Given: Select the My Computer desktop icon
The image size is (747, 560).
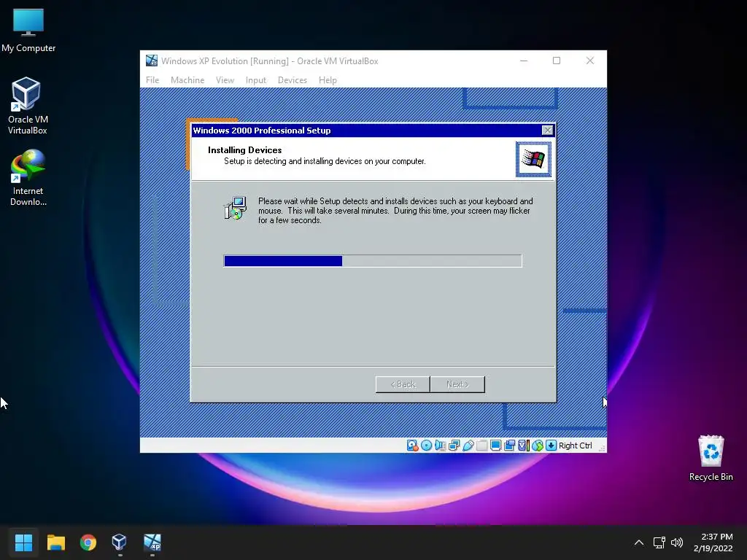Looking at the screenshot, I should tap(28, 31).
